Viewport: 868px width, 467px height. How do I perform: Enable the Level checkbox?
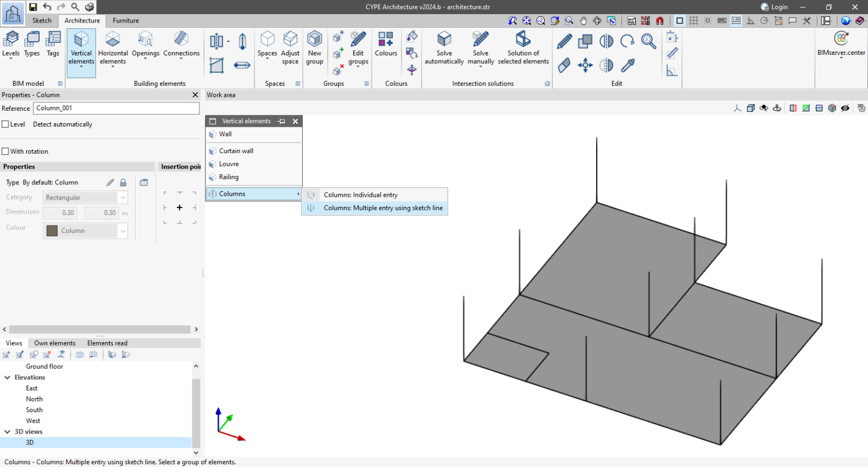click(x=6, y=124)
